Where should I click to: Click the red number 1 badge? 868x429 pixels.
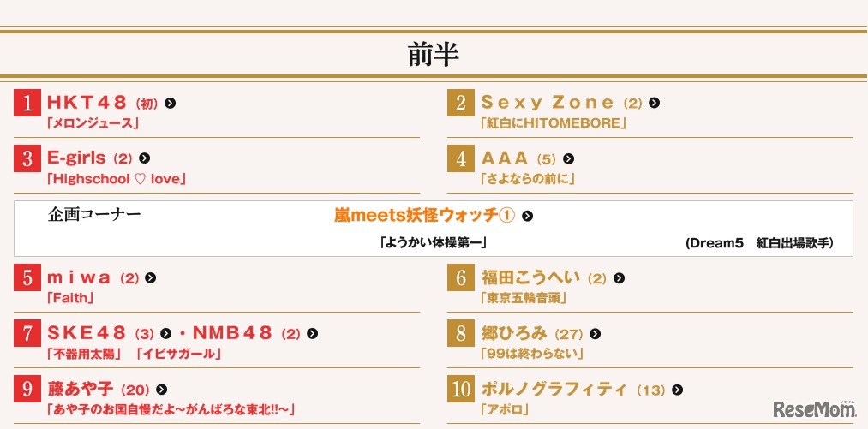pyautogui.click(x=27, y=104)
